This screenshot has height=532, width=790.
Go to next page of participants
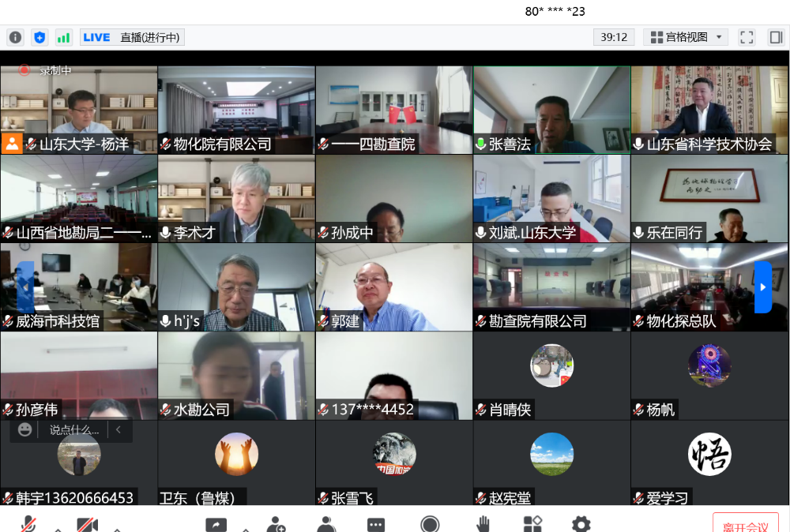tap(762, 287)
